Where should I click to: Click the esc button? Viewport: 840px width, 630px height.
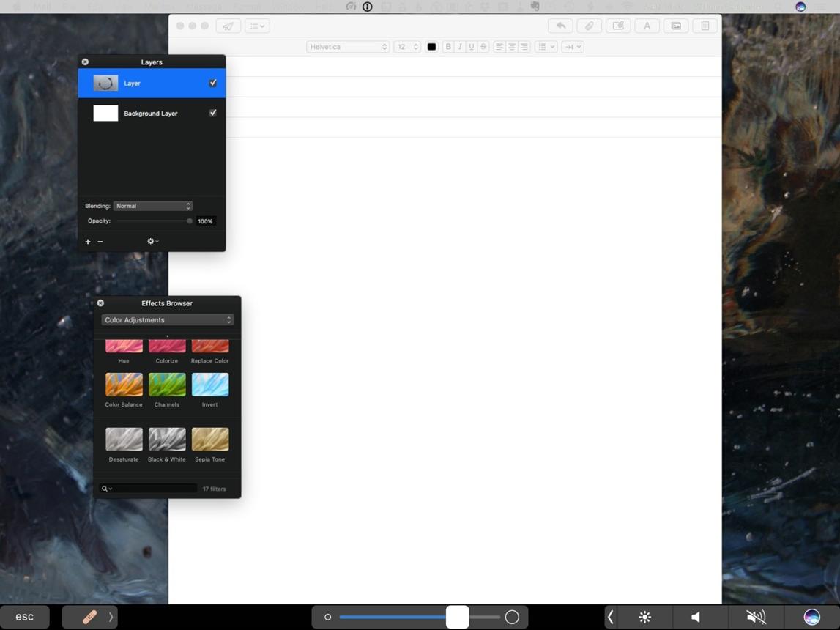(x=25, y=617)
